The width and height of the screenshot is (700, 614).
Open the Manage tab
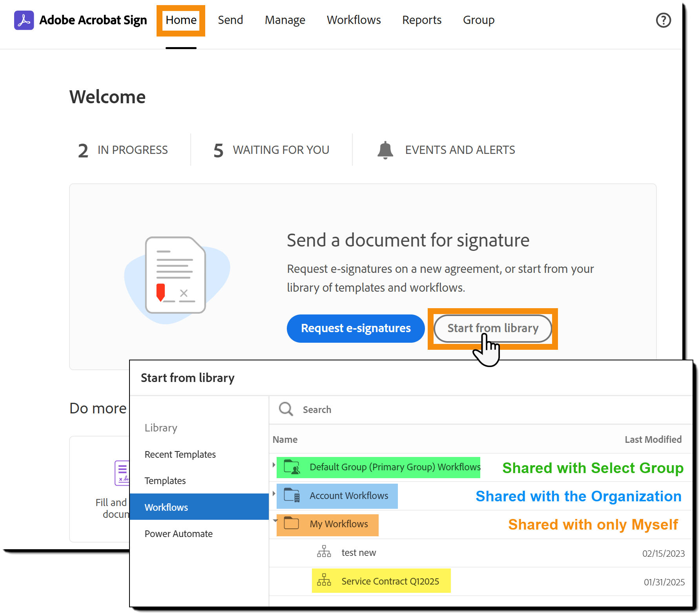[x=285, y=20]
